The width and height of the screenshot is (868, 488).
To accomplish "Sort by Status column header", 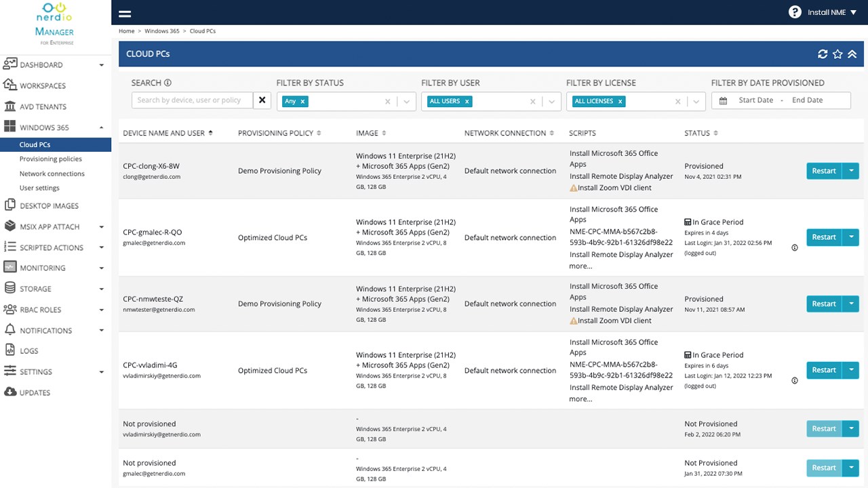I will (x=701, y=134).
